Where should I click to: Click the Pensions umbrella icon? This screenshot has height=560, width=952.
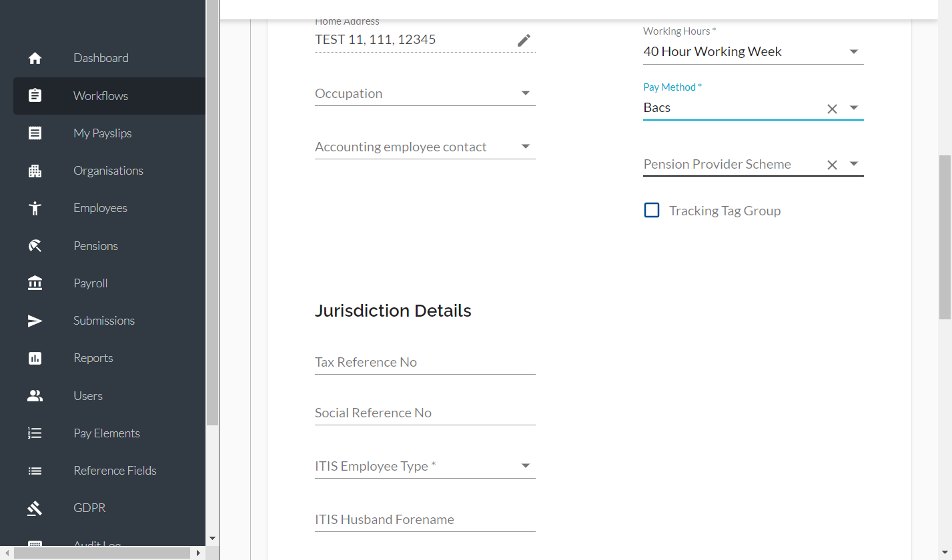tap(35, 246)
